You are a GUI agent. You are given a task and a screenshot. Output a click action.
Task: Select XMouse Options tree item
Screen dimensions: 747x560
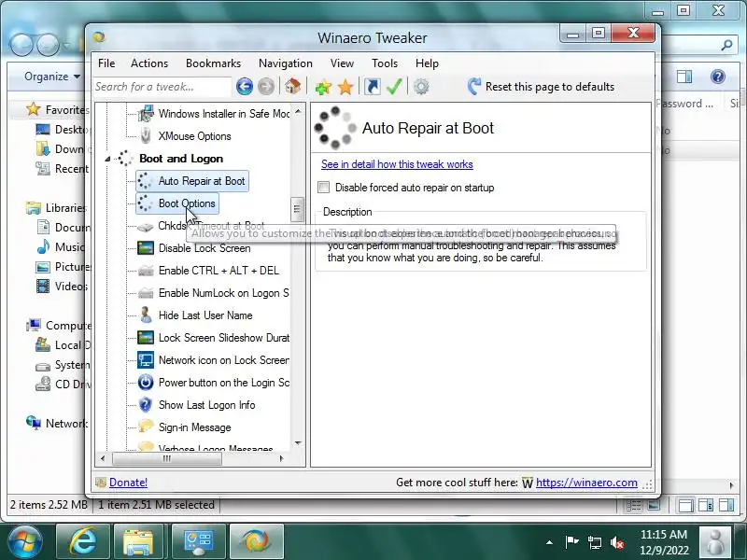point(194,136)
